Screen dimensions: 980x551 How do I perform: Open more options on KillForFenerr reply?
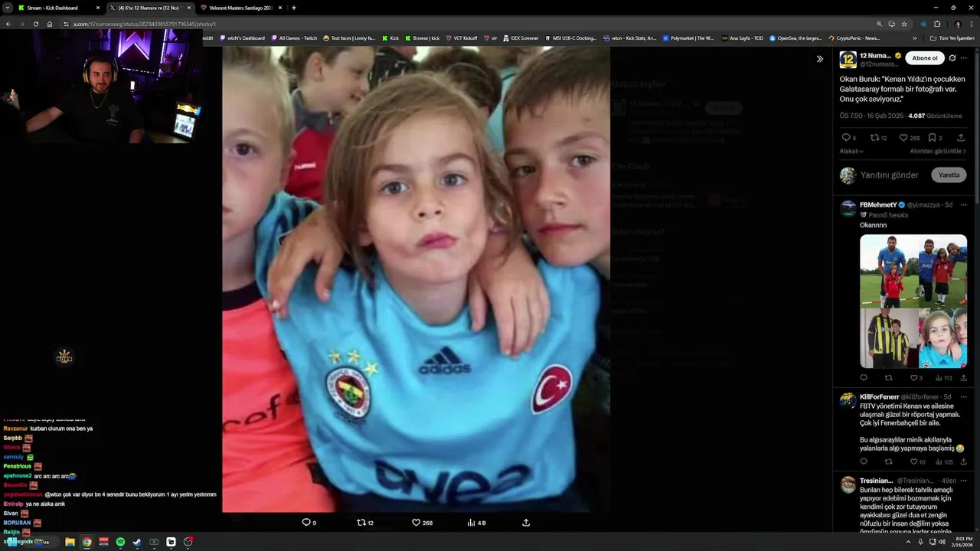point(963,396)
